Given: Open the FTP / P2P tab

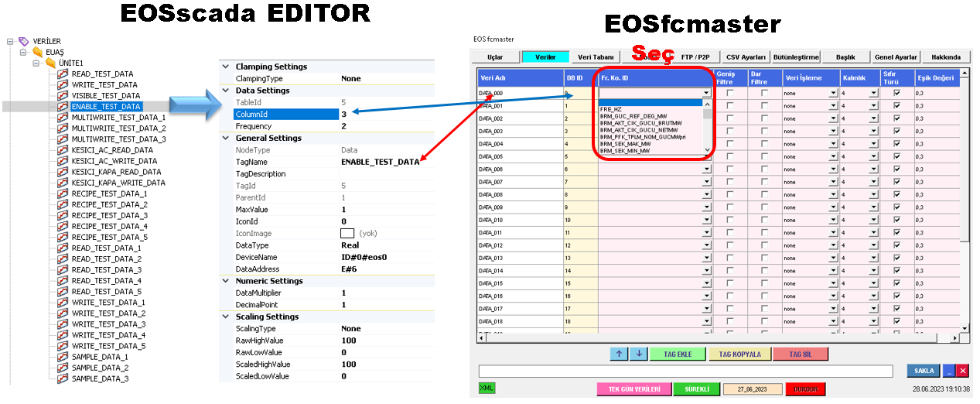Looking at the screenshot, I should pyautogui.click(x=695, y=57).
